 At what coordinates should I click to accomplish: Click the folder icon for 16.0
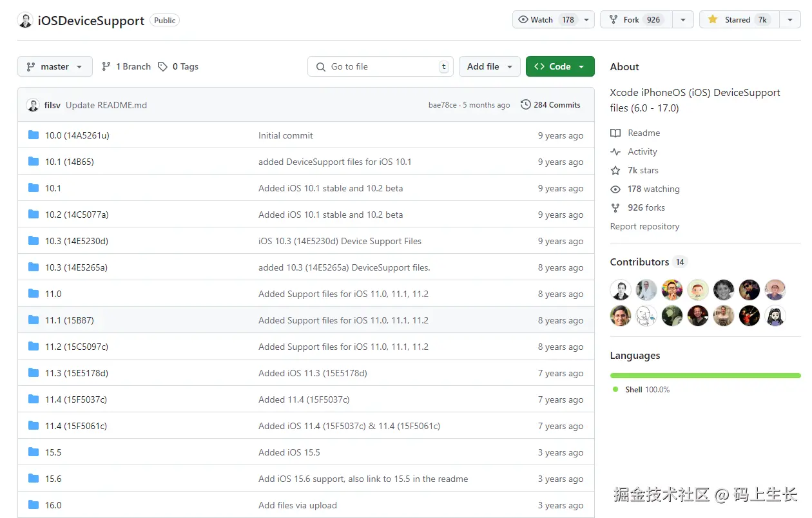click(x=34, y=505)
